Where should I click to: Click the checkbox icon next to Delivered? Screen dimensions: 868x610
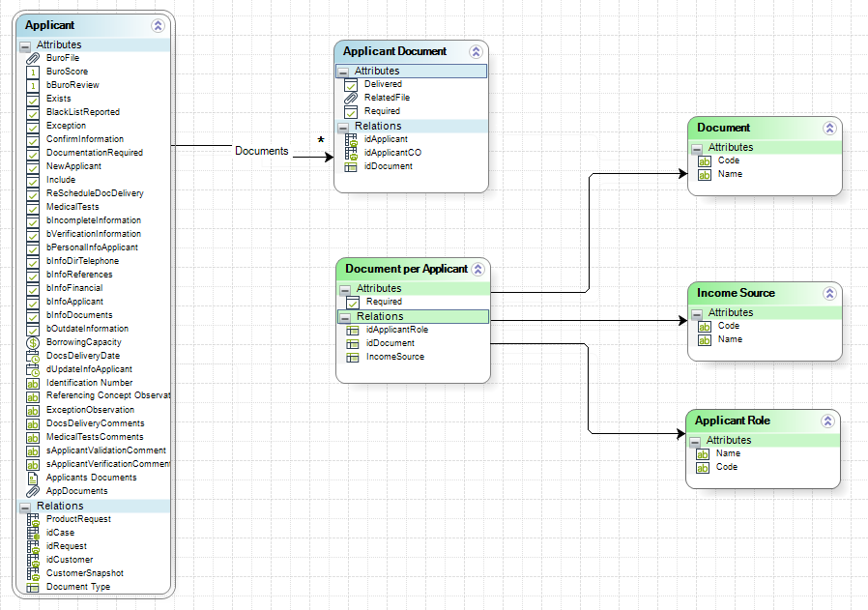point(351,84)
